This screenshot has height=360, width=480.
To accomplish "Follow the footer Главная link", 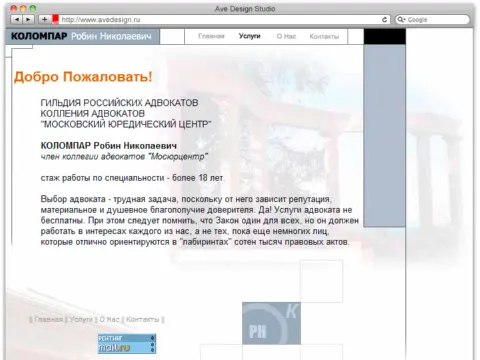I will point(48,319).
